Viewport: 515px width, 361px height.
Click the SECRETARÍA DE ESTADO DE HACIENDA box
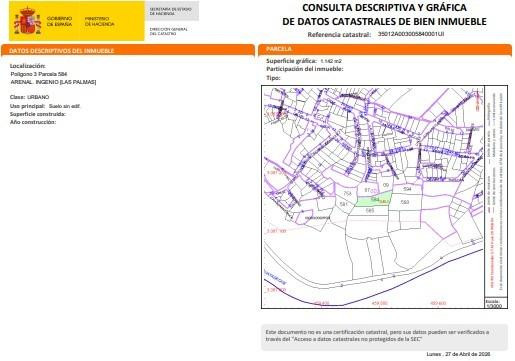[172, 11]
